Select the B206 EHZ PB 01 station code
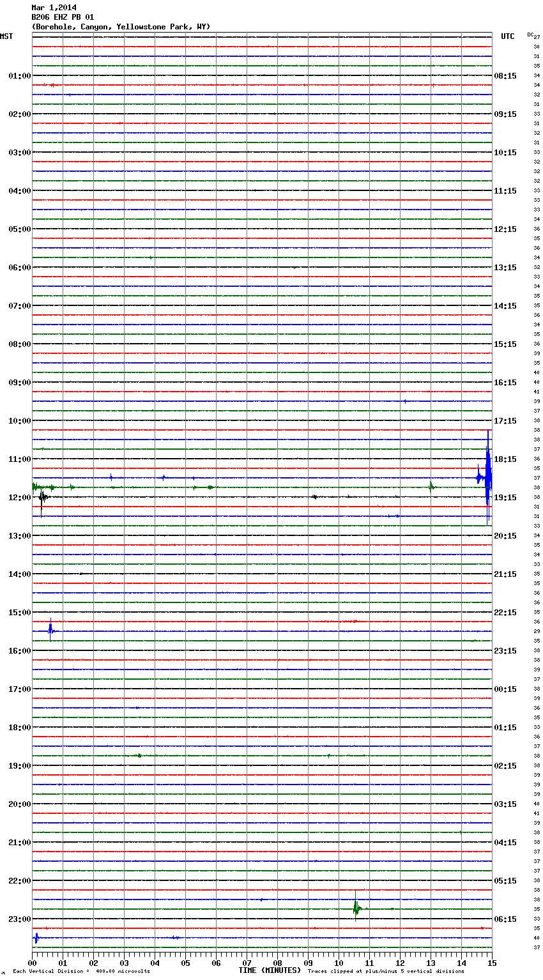The height and width of the screenshot is (980, 543). tap(63, 17)
